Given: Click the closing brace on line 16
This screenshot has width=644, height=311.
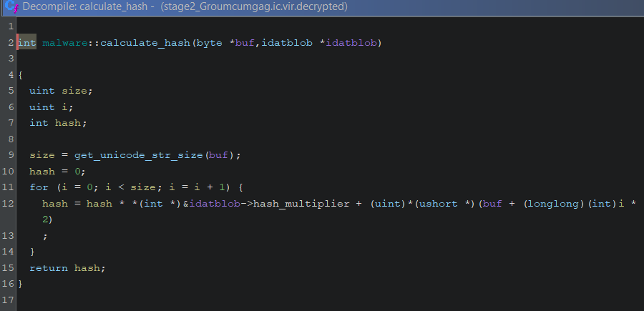Looking at the screenshot, I should (x=20, y=284).
